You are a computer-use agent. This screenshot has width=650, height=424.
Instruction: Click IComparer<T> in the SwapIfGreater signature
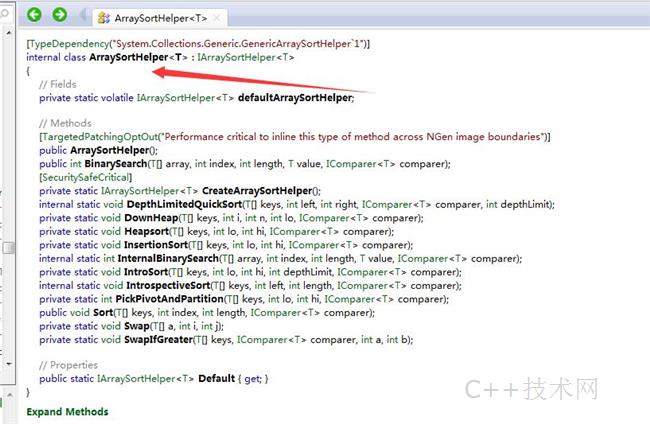272,339
